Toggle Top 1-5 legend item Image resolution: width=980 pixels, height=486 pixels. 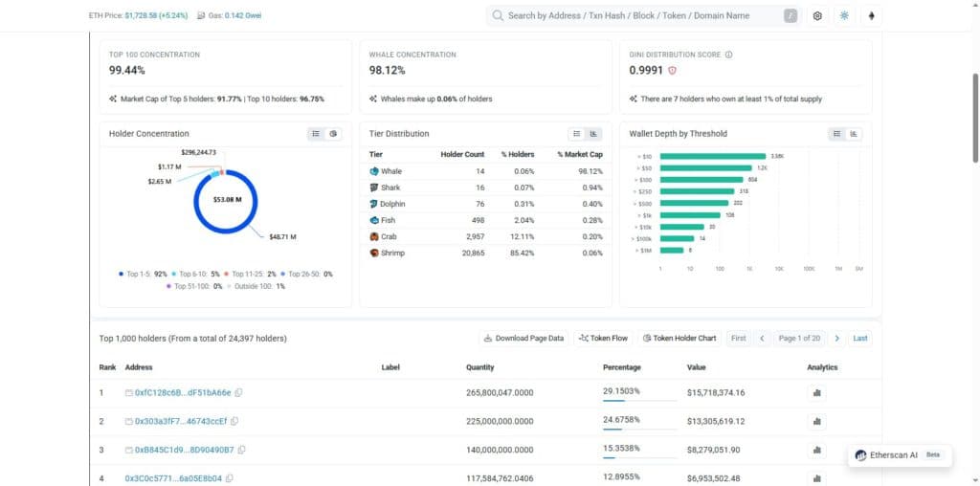click(143, 275)
